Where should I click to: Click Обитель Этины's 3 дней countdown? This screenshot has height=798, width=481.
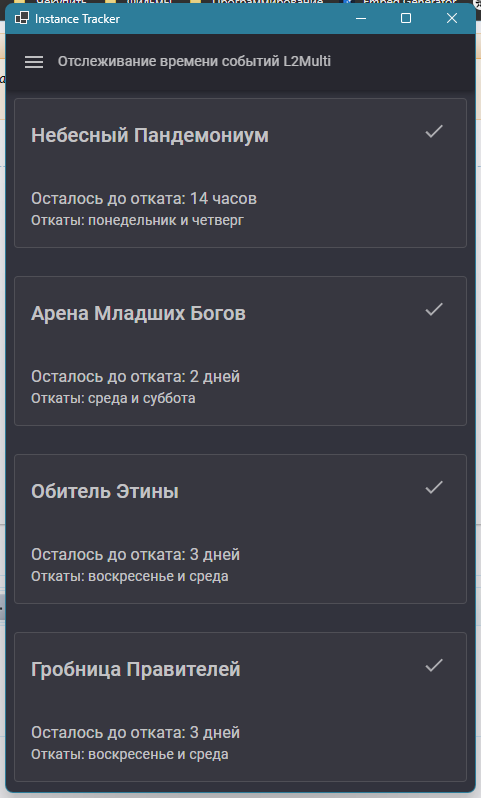tap(215, 555)
